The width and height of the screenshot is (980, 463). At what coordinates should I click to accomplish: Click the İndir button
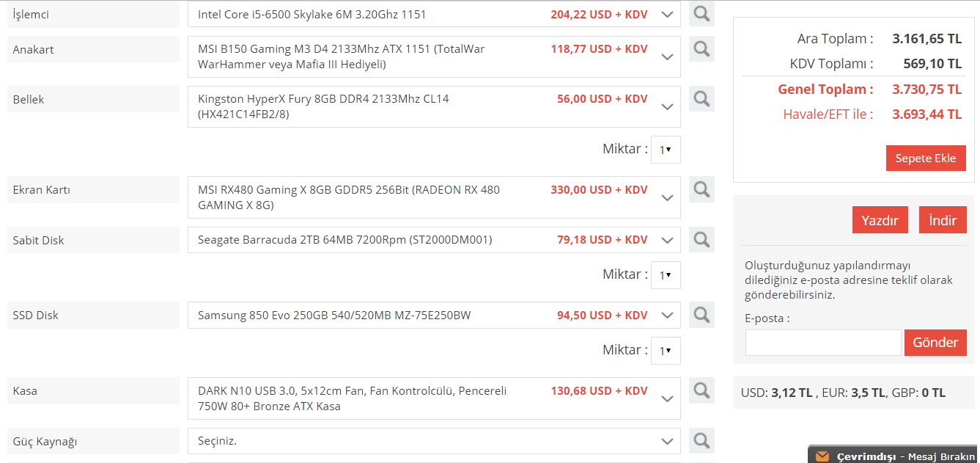click(x=943, y=220)
